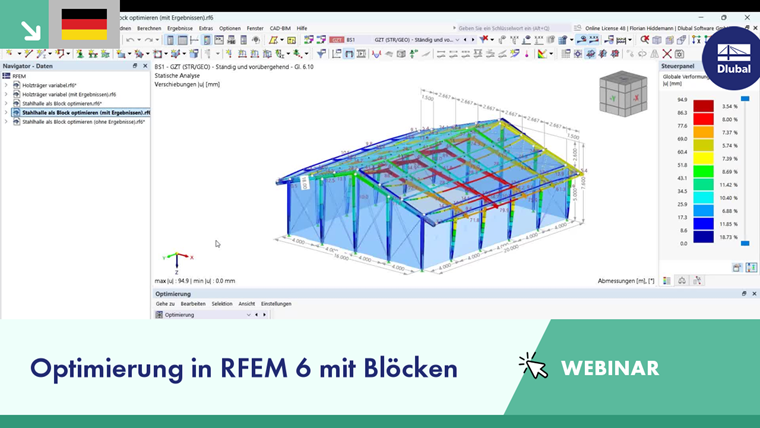Click the result deformation wave icon
760x428 pixels.
[376, 54]
